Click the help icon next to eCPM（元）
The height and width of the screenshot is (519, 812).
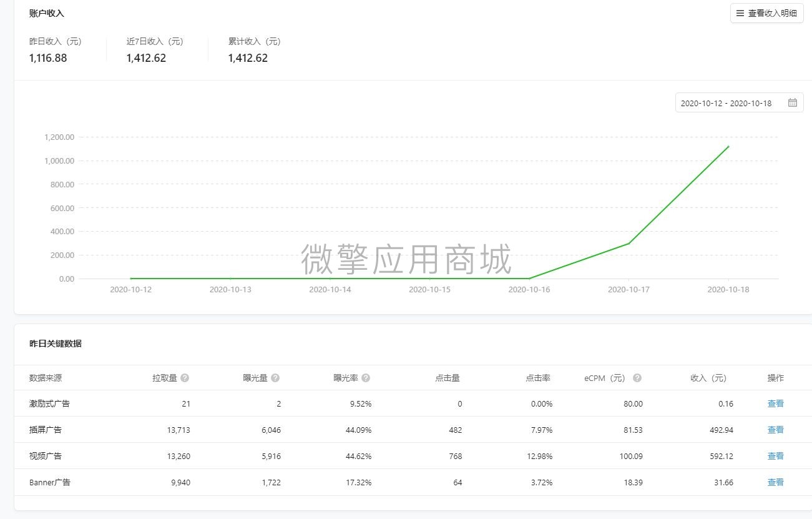(x=637, y=378)
